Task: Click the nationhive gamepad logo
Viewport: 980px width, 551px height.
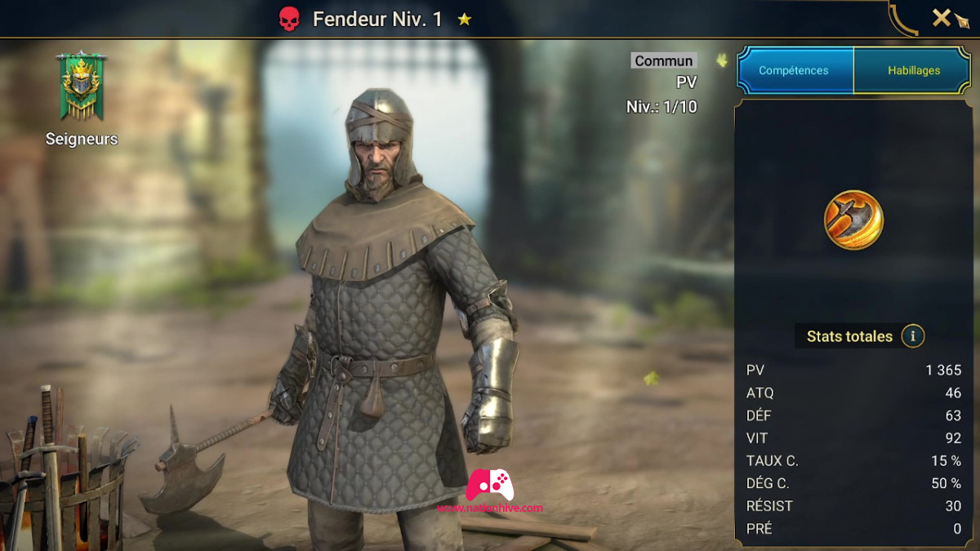Action: tap(489, 485)
